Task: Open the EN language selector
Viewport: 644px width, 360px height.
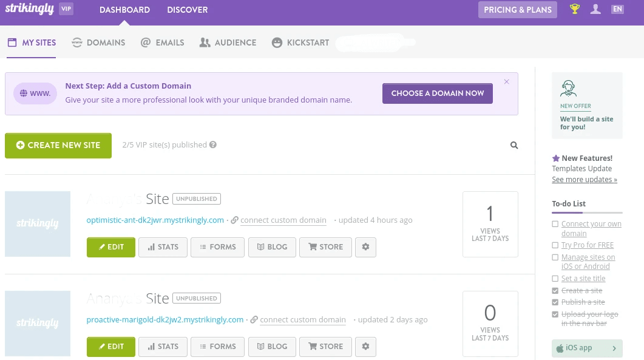Action: (x=617, y=9)
